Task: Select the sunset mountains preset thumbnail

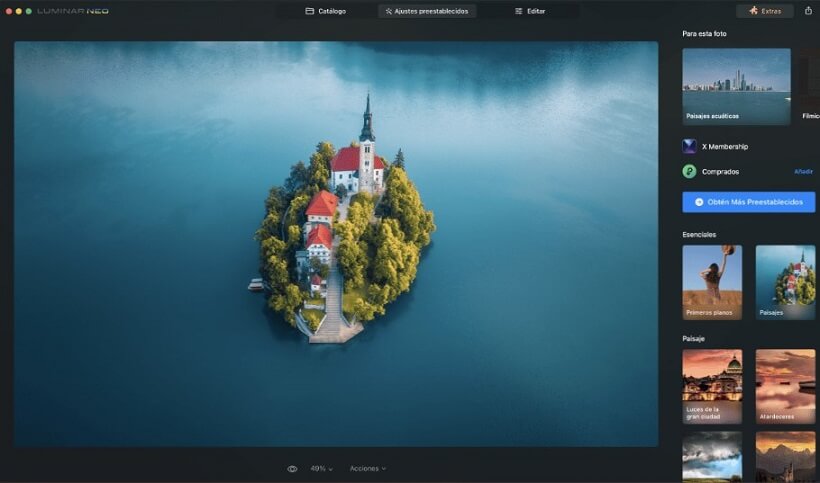Action: pyautogui.click(x=785, y=457)
